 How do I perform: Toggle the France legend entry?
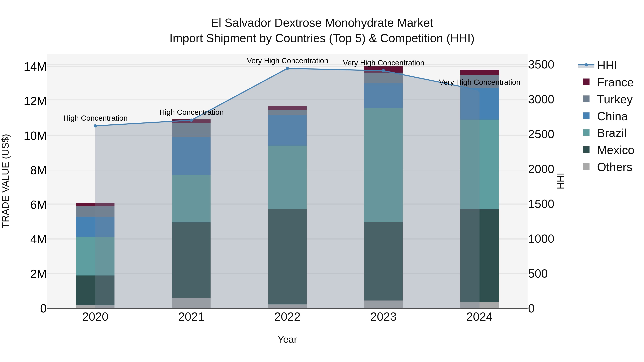point(608,82)
